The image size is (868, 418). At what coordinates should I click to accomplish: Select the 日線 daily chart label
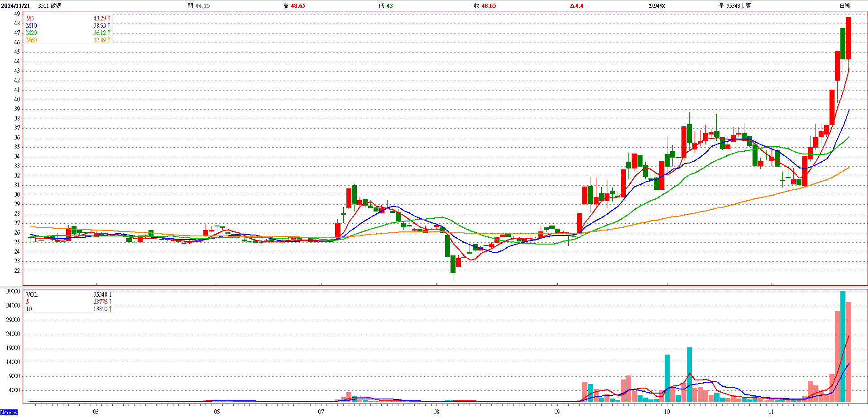tap(844, 6)
